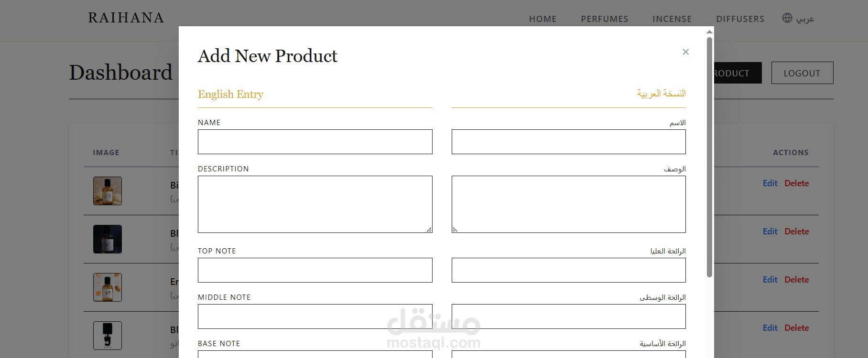Open the PERFUMES menu item
Image resolution: width=868 pixels, height=358 pixels.
[x=605, y=19]
